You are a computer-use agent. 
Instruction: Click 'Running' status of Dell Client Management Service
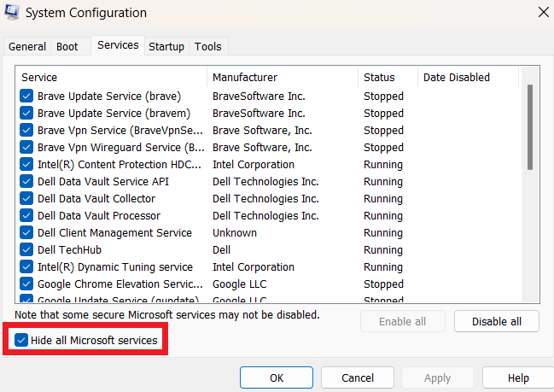tap(383, 233)
